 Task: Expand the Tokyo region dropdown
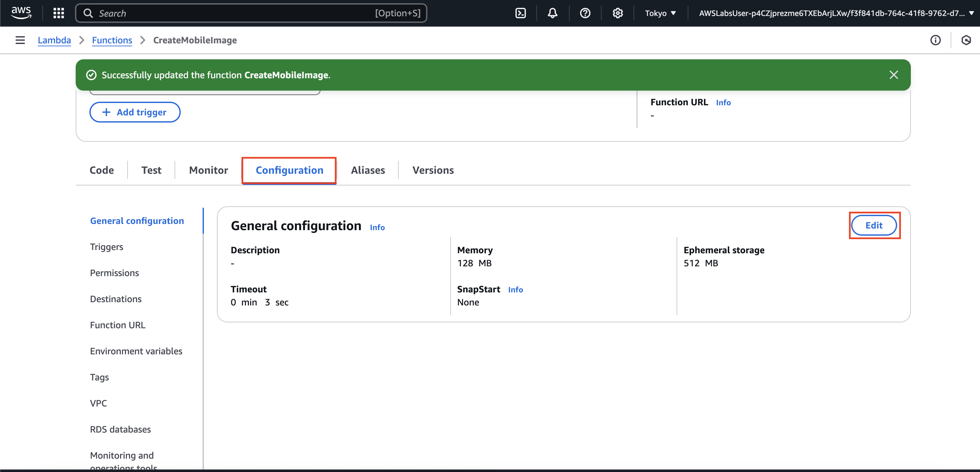(x=660, y=13)
